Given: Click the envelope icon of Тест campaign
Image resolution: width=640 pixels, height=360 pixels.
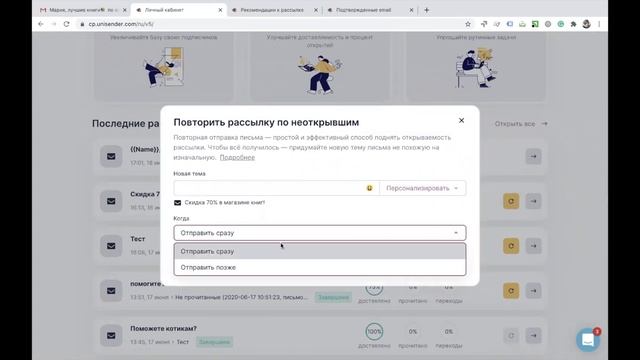Looking at the screenshot, I should (x=111, y=246).
